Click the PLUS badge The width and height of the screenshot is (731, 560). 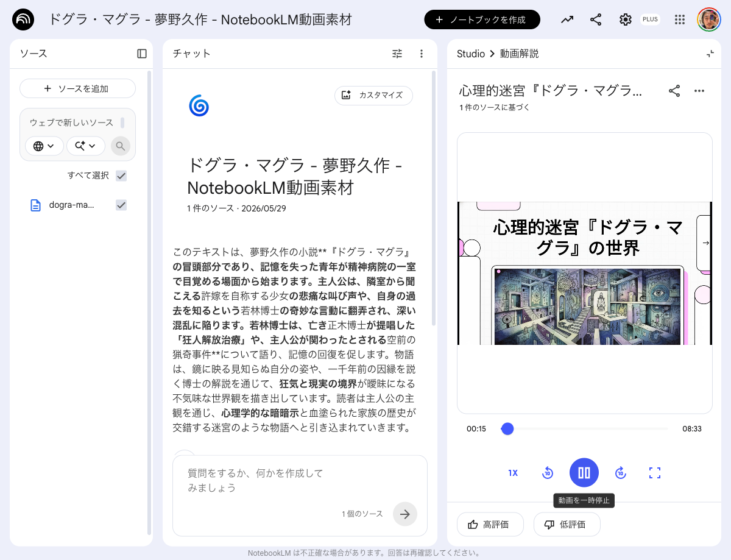point(650,19)
